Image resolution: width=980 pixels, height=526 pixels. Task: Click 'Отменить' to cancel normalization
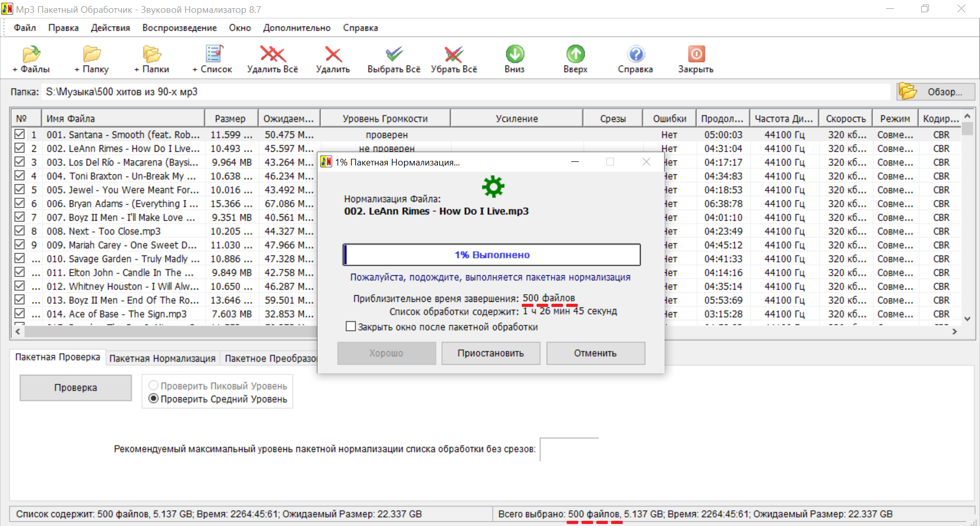coord(596,353)
